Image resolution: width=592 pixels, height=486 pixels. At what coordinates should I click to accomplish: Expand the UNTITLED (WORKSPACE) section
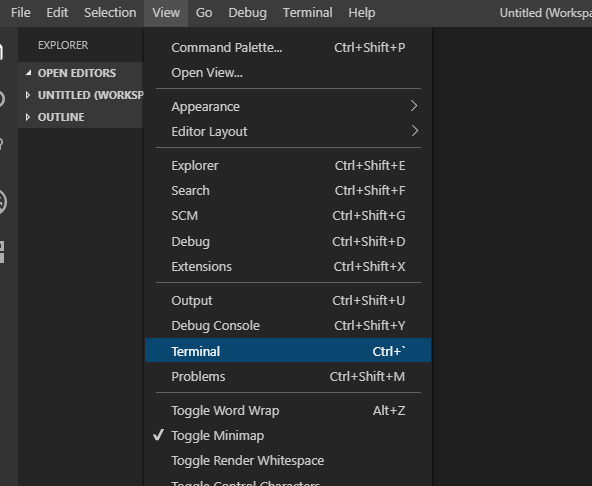pos(81,95)
